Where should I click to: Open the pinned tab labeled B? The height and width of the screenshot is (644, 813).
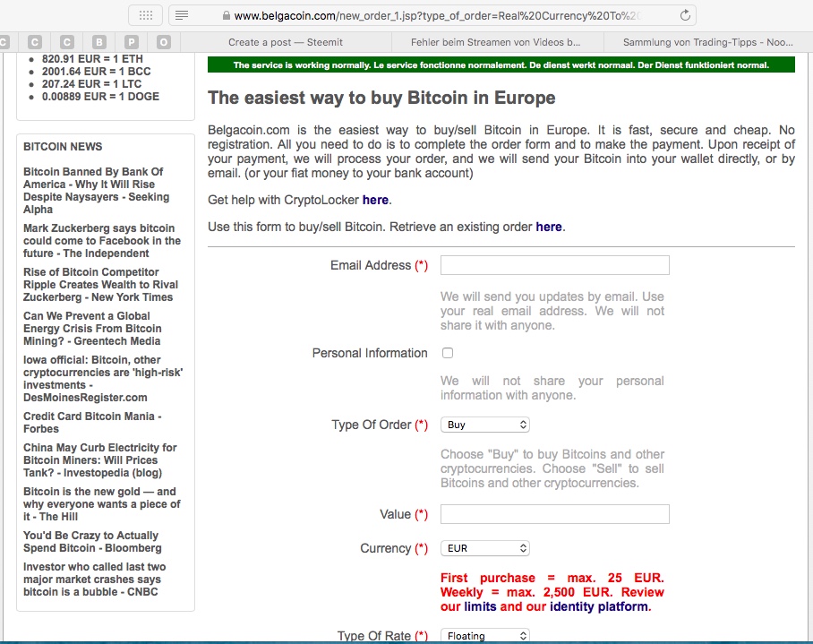pos(99,42)
